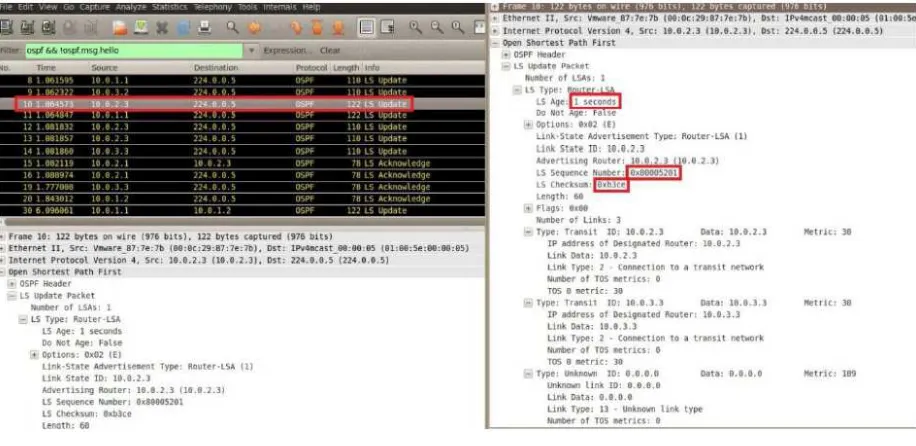Stop the running capture icon
Viewport: 916px width, 446px height.
69,27
